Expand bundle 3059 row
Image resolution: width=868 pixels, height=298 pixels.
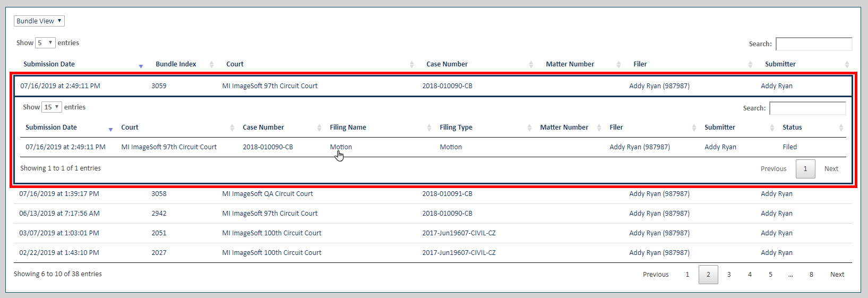[x=433, y=86]
